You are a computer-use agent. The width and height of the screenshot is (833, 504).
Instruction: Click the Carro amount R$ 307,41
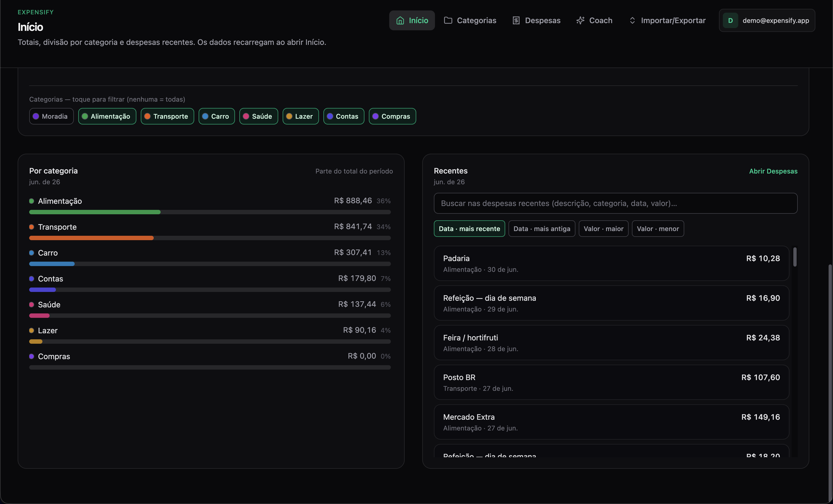pyautogui.click(x=353, y=253)
